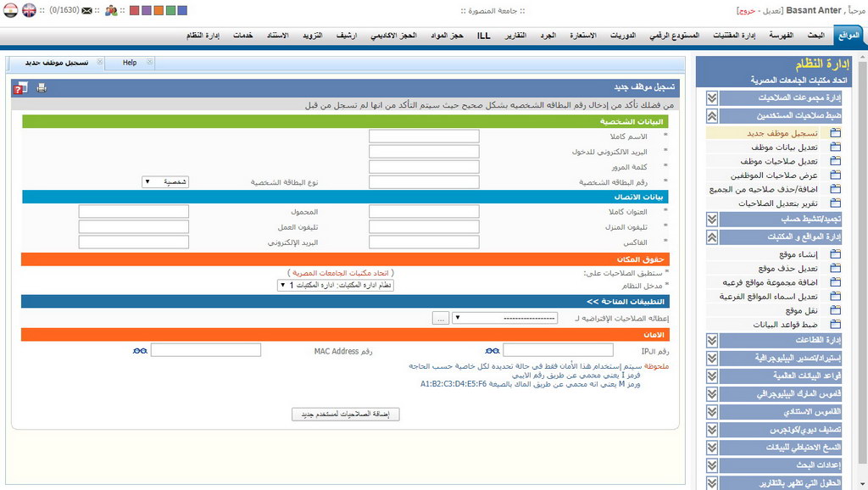Open messages via the envelope icon
Screen dimensions: 868x490
click(87, 10)
